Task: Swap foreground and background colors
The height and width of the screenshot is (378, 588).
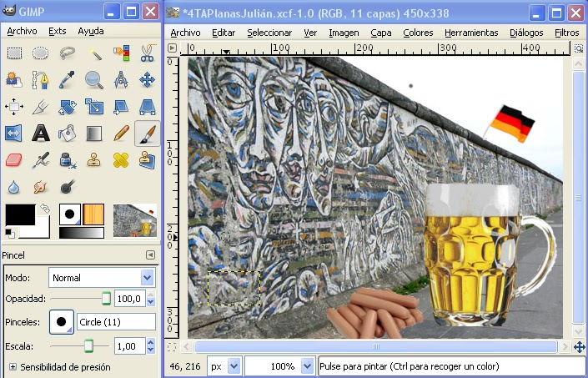Action: pos(45,209)
